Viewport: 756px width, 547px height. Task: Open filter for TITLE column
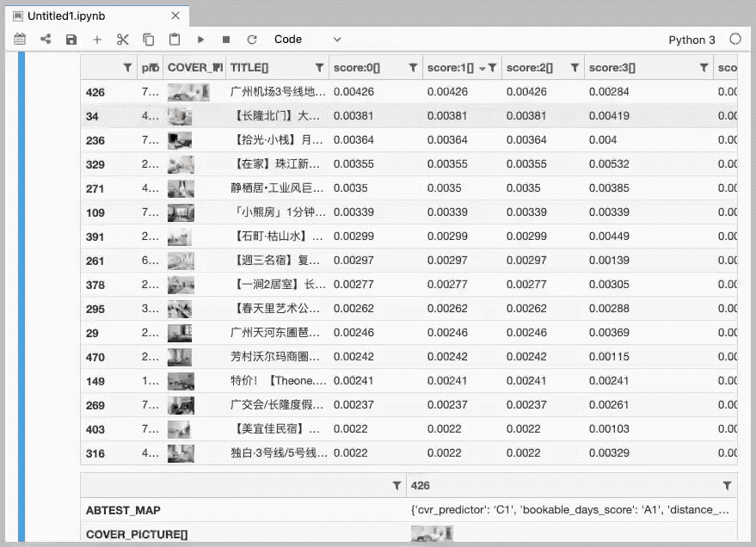coord(319,68)
